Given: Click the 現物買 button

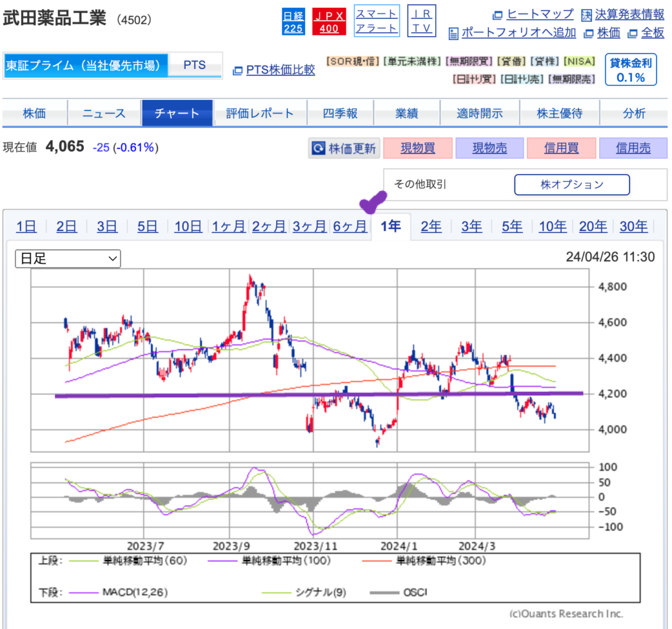Looking at the screenshot, I should point(418,148).
